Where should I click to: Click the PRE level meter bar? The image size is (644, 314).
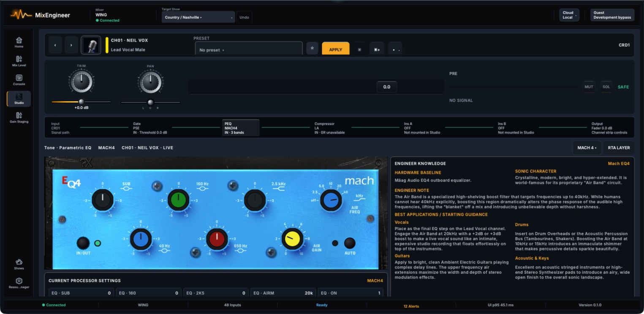(x=514, y=87)
